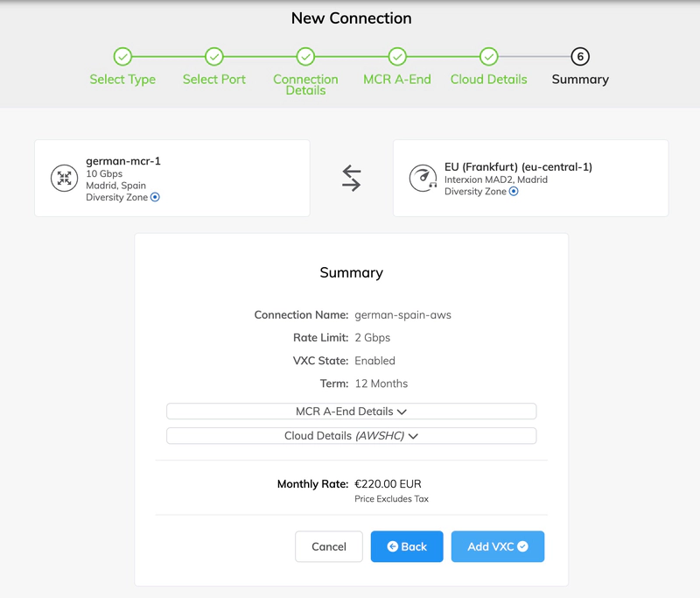700x598 pixels.
Task: Click the Select Port checkmark step circle
Action: [213, 57]
